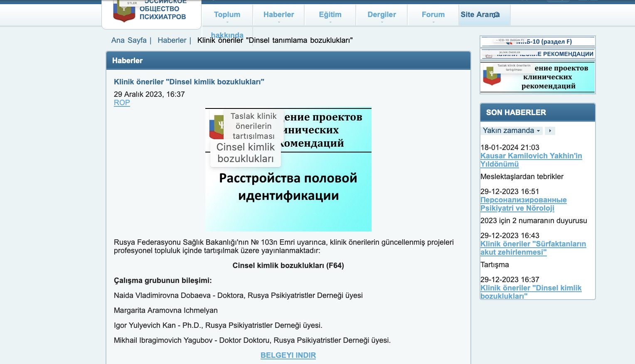
Task: Click the Haberler breadcrumb link
Action: (172, 40)
